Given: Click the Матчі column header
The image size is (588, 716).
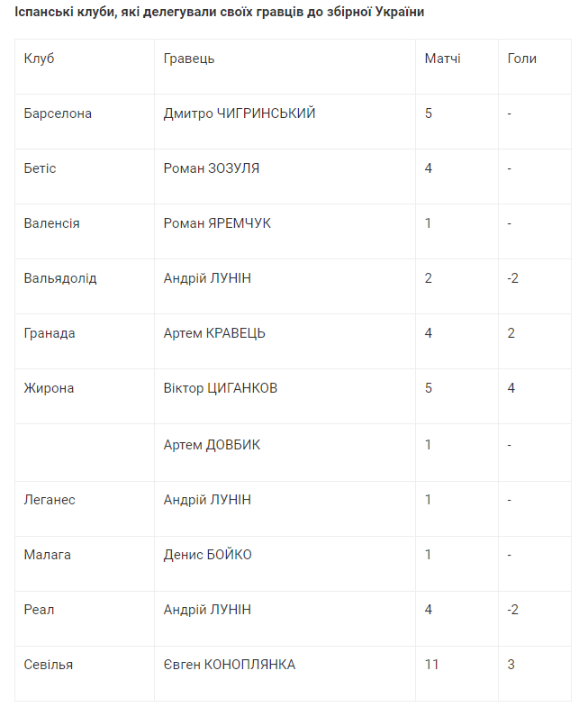Looking at the screenshot, I should [442, 59].
